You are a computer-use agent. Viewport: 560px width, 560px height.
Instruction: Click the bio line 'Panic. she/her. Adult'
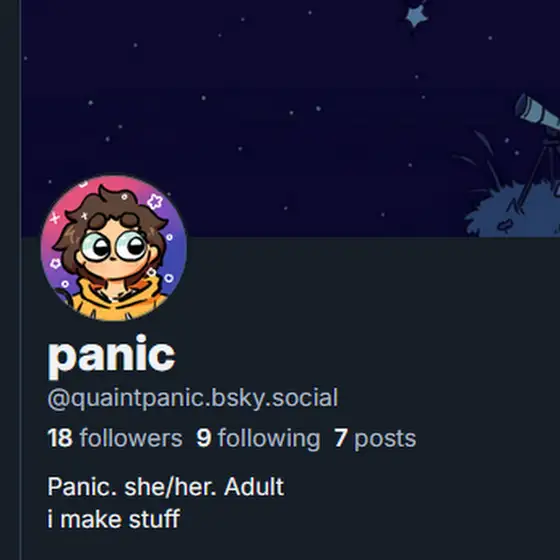coord(166,486)
